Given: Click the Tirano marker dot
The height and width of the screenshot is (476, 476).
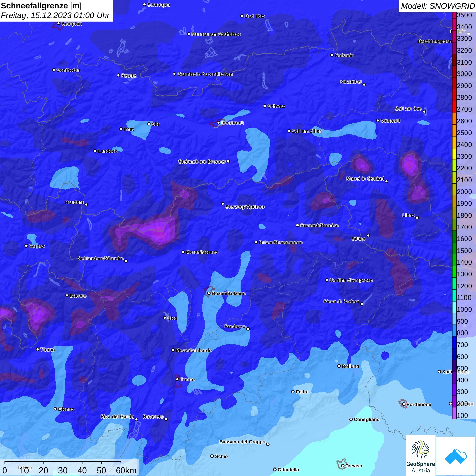Looking at the screenshot, I should (x=37, y=349).
